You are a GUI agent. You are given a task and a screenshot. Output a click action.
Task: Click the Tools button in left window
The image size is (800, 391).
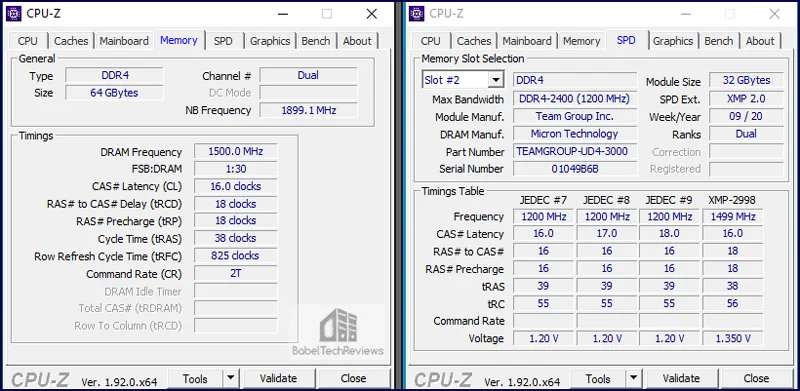click(x=195, y=378)
